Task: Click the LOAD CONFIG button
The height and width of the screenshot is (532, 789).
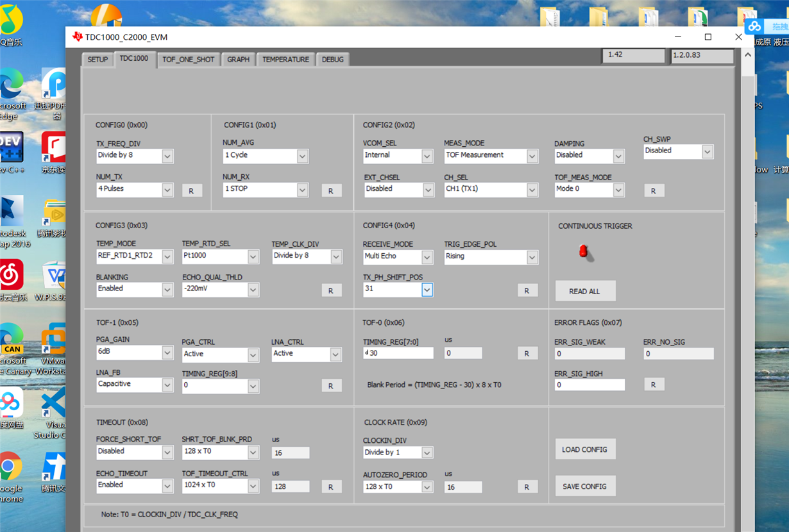Action: coord(585,449)
